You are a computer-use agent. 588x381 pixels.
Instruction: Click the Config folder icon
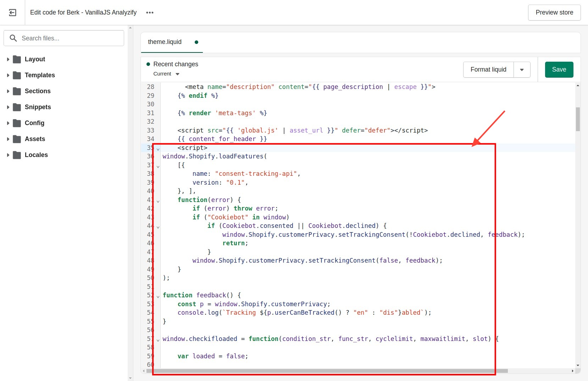tap(17, 123)
